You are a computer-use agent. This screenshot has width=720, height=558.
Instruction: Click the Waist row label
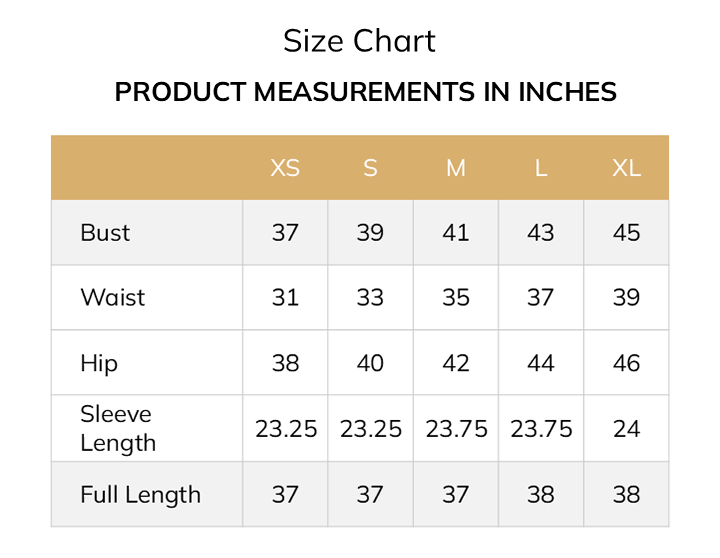pyautogui.click(x=112, y=297)
